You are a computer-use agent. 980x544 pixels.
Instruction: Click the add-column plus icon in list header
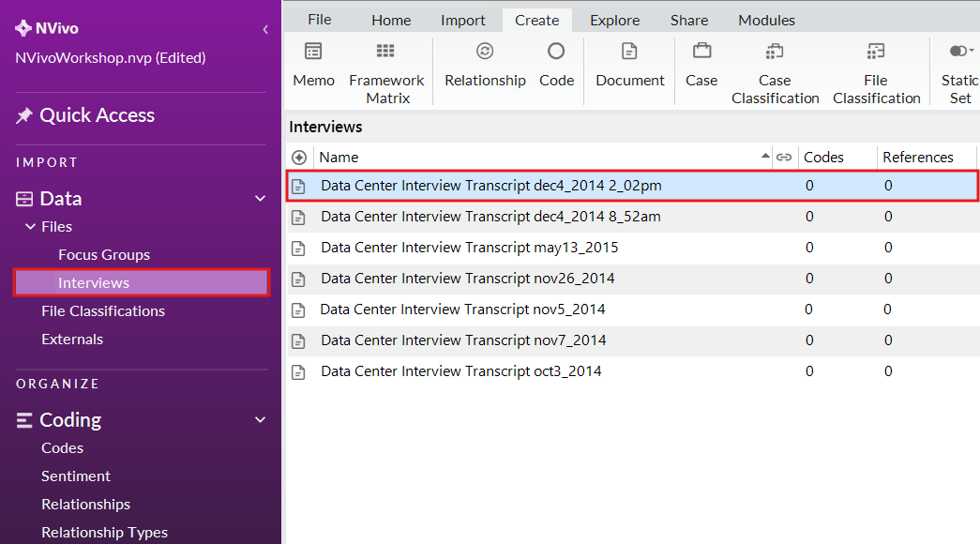coord(299,158)
